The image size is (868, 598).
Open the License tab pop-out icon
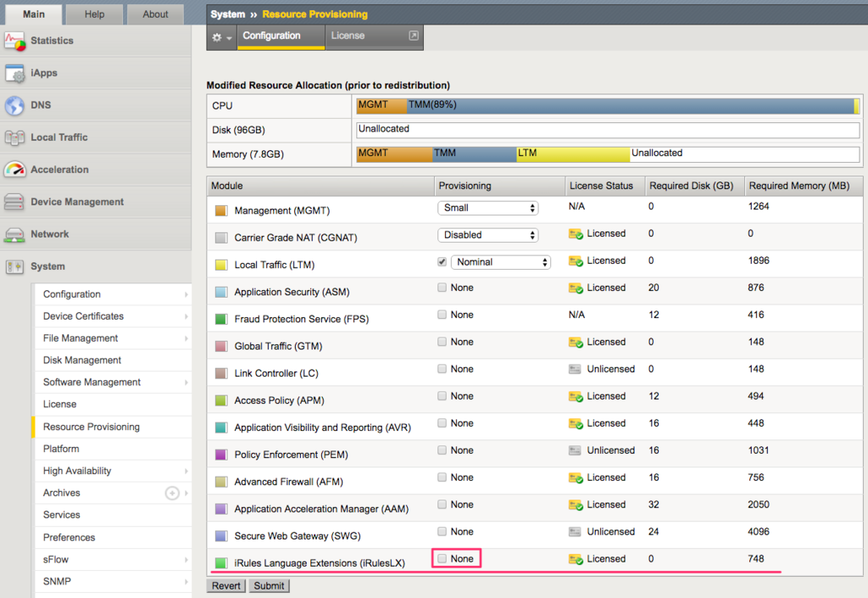[414, 36]
